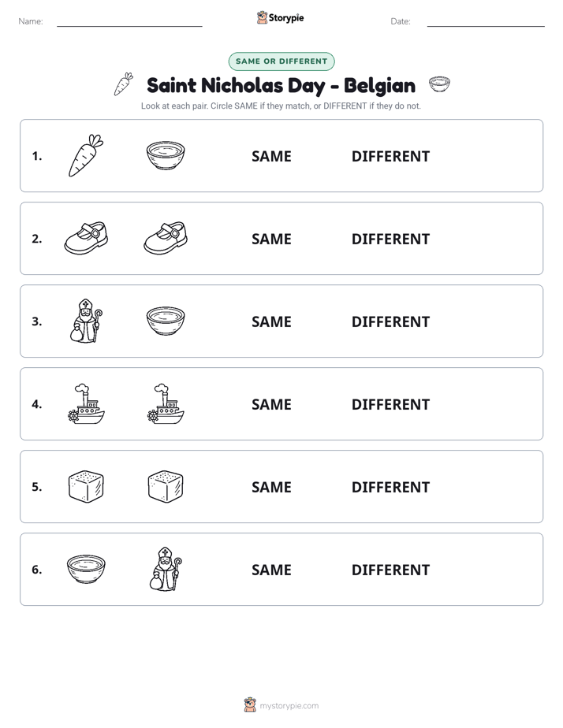563x728 pixels.
Task: Choose SAME for question 4
Action: pyautogui.click(x=271, y=404)
